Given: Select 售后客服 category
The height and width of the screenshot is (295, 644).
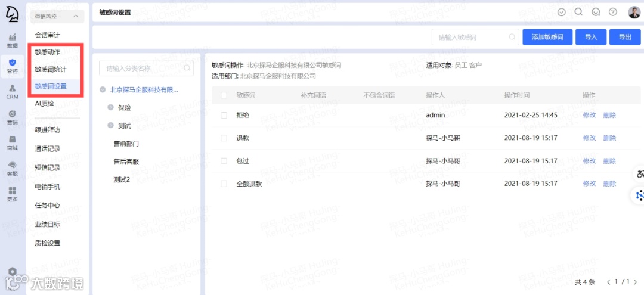Looking at the screenshot, I should click(x=126, y=162).
